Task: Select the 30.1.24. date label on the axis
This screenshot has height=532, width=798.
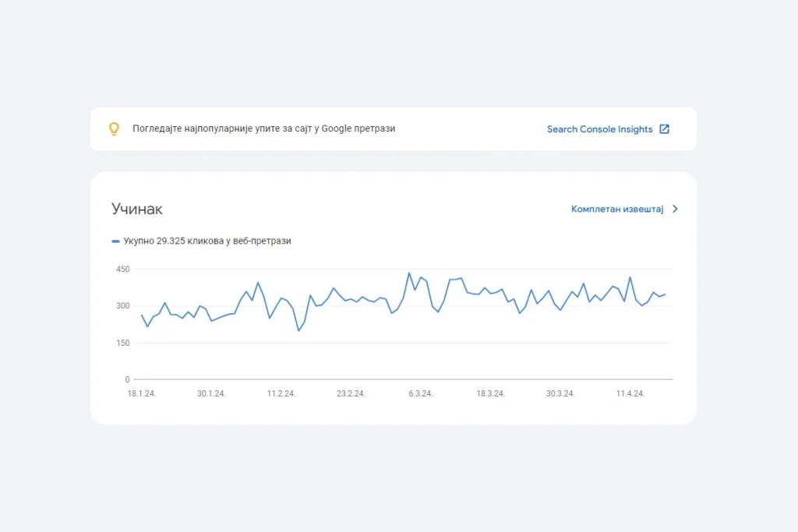Action: pos(211,393)
